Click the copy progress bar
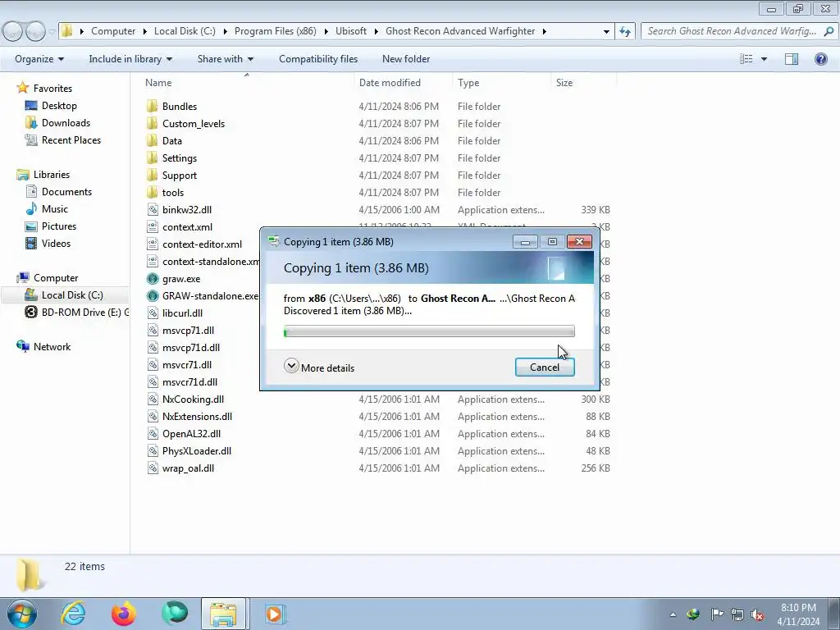The image size is (840, 630). click(429, 331)
